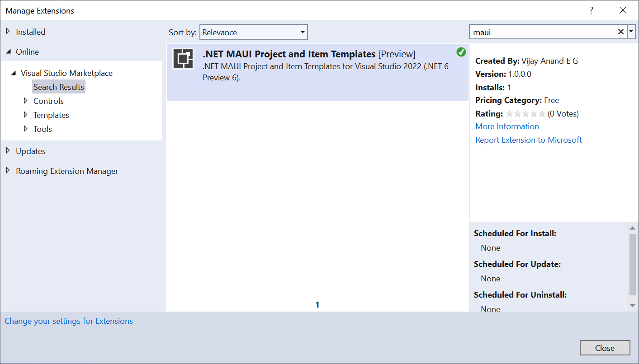
Task: Expand the Updates section
Action: 8,151
